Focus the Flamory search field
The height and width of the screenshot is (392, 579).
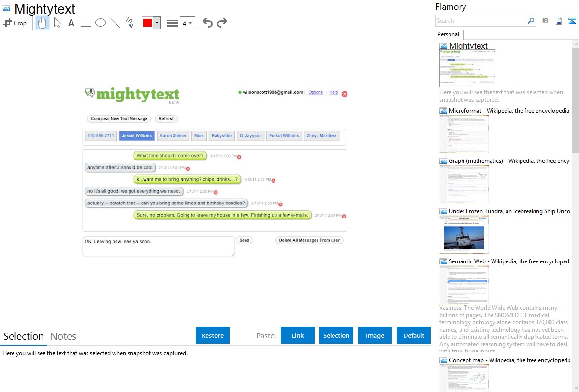tap(481, 21)
